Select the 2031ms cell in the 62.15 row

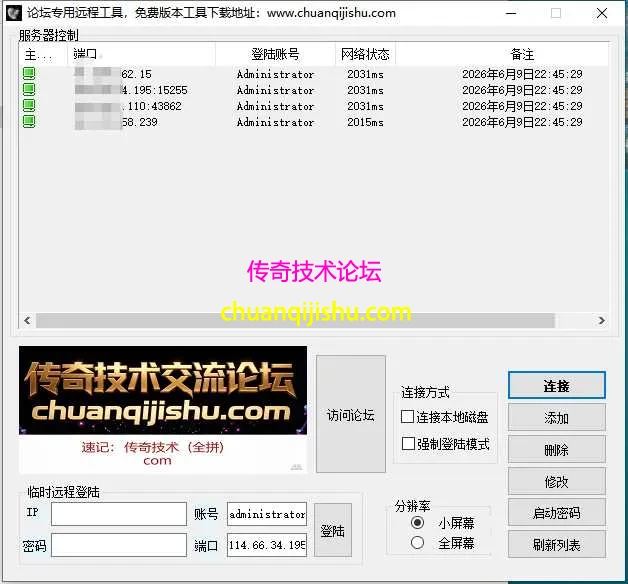click(365, 74)
